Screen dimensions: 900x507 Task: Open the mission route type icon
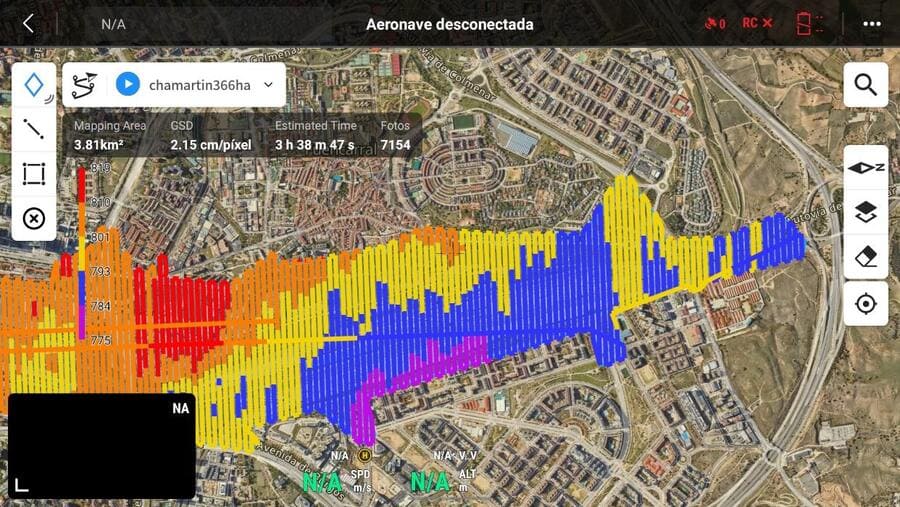tap(84, 85)
